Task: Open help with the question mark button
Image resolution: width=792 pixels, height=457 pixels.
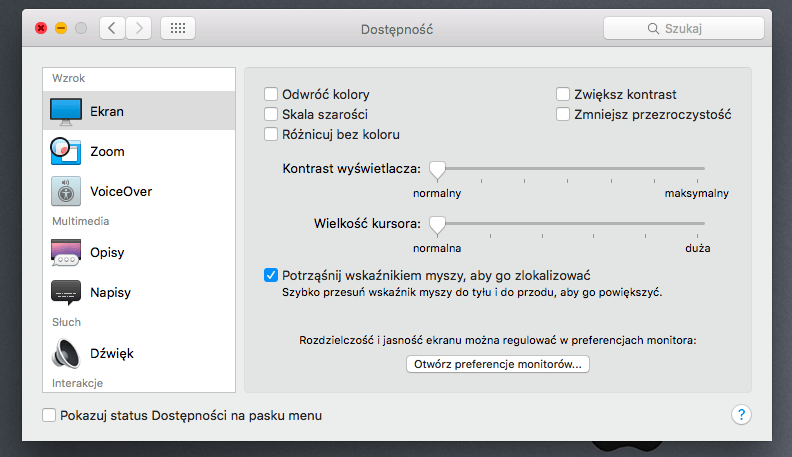Action: [x=741, y=415]
